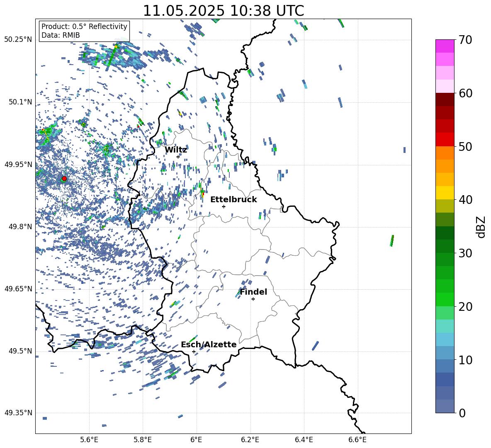Click the dark maroon colorbar segment below 60
Screen dimensions: 491x448
pos(445,99)
